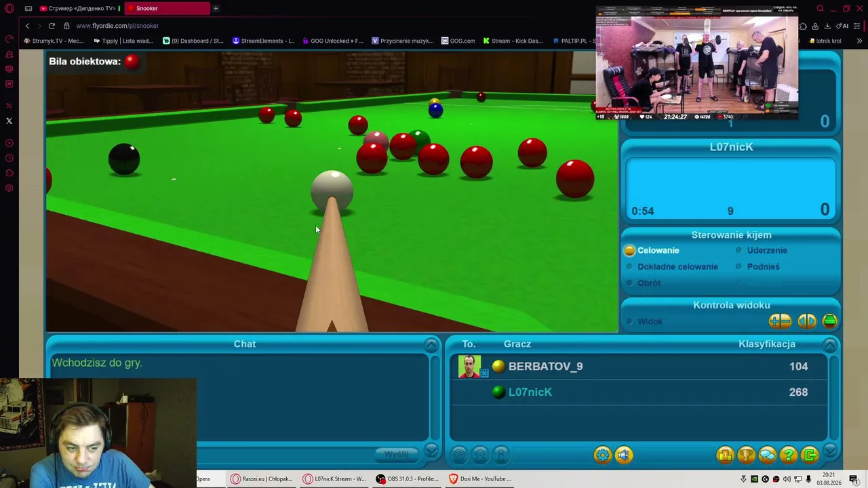Select the Snooker browser tab
The height and width of the screenshot is (488, 868).
167,8
